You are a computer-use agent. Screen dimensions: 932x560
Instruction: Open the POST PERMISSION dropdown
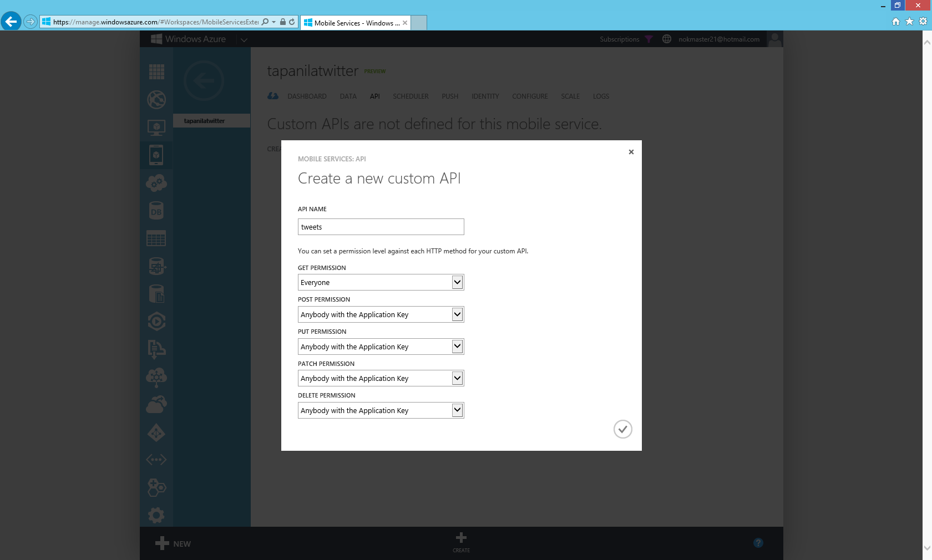pos(381,314)
